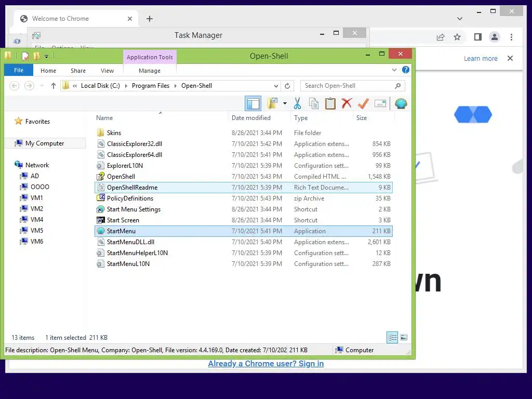Click the Paste clipboard icon
Viewport: 532px width, 399px height.
(x=330, y=103)
